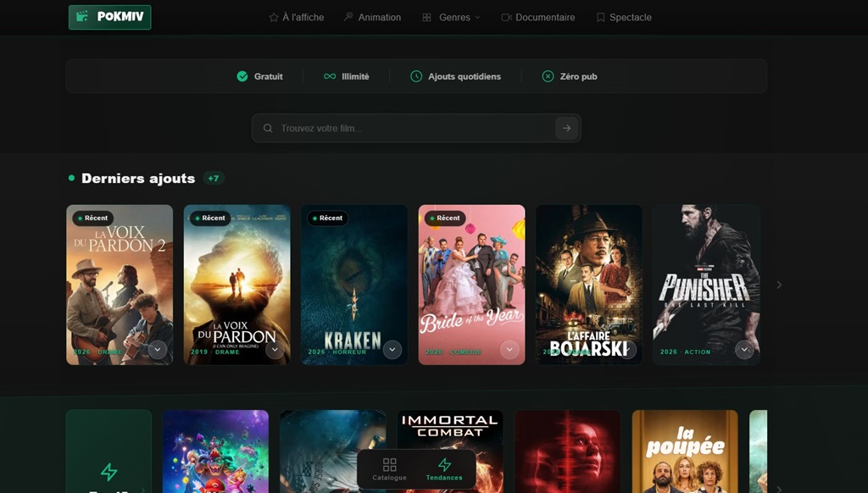
Task: Click the 2026 · Comédie label
Action: coord(454,352)
